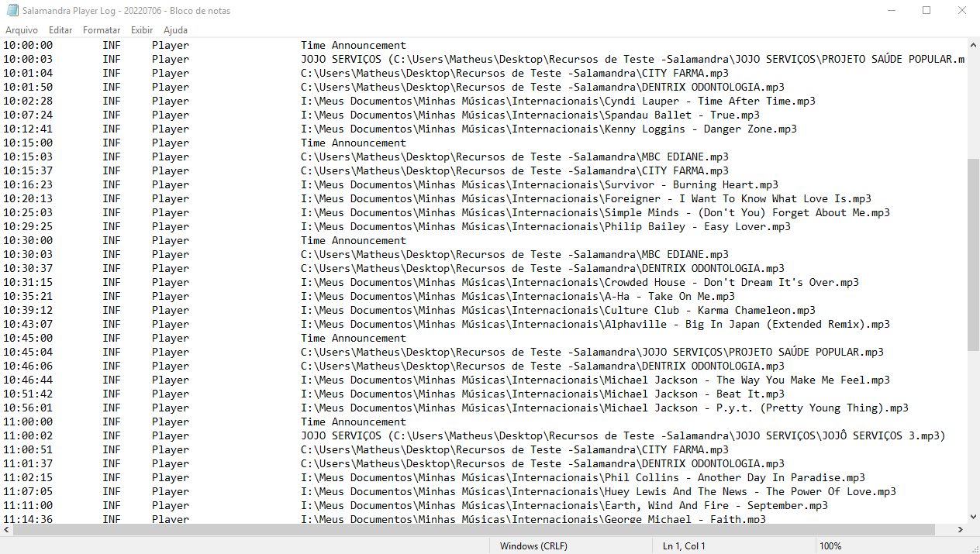Click the MBC EDIANE.mp3 line at 10:15:03
The height and width of the screenshot is (554, 980).
coord(366,157)
